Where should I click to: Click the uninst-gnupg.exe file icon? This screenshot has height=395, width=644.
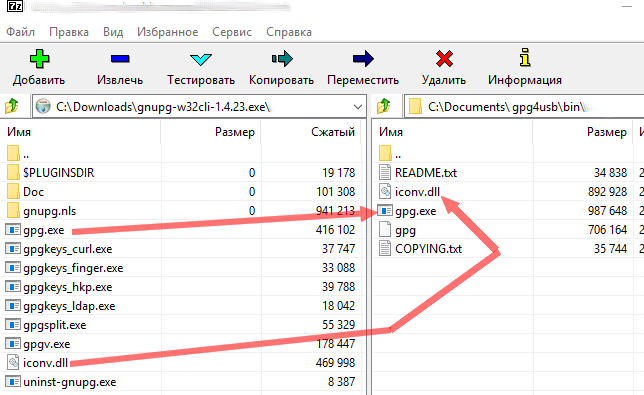pyautogui.click(x=13, y=382)
